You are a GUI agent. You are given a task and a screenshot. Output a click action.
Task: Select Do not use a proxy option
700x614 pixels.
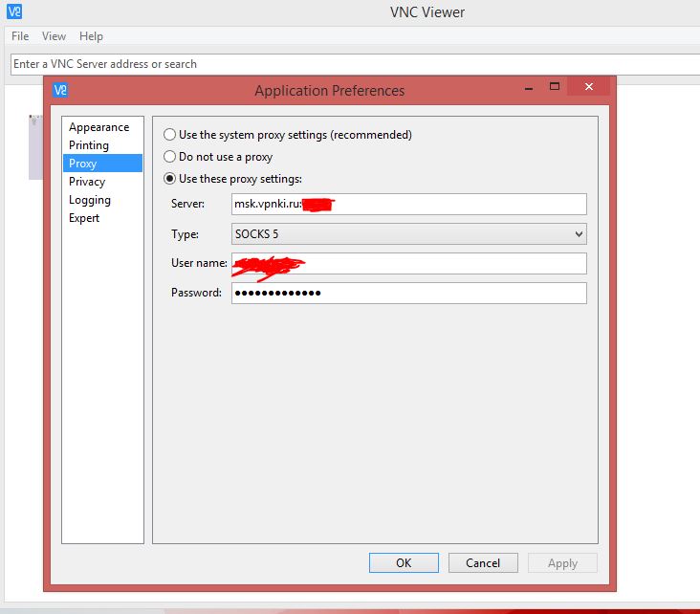coord(169,157)
